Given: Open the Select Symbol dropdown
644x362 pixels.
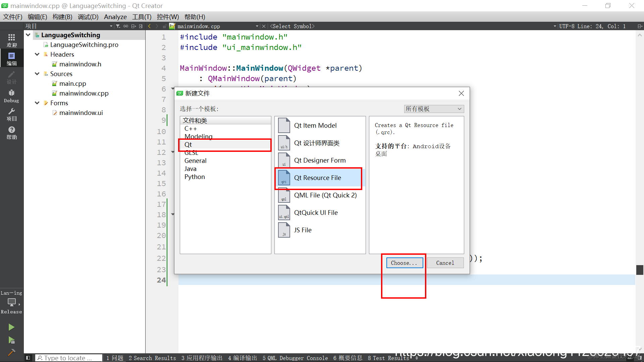Looking at the screenshot, I should point(413,26).
